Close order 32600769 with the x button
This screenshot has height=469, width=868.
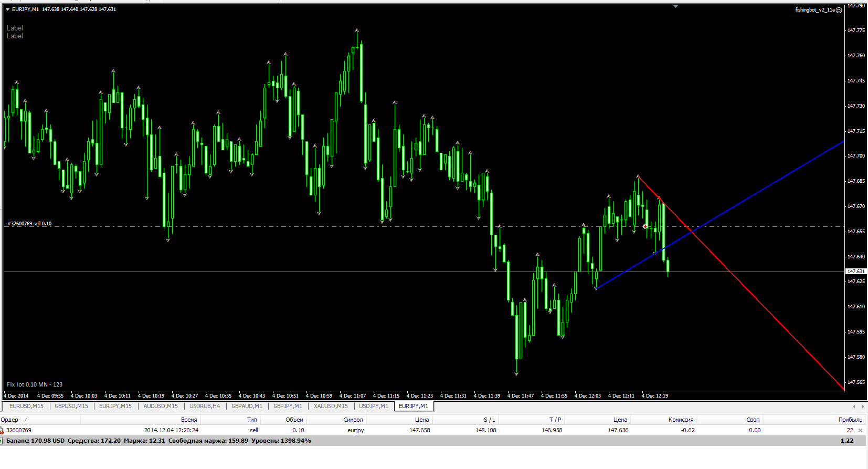click(860, 430)
